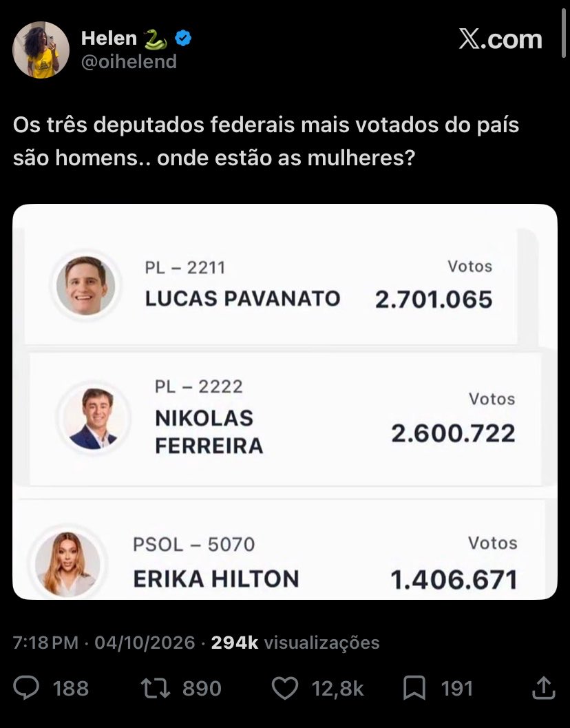The image size is (570, 728).
Task: Click the 890 reposts count
Action: [x=202, y=689]
